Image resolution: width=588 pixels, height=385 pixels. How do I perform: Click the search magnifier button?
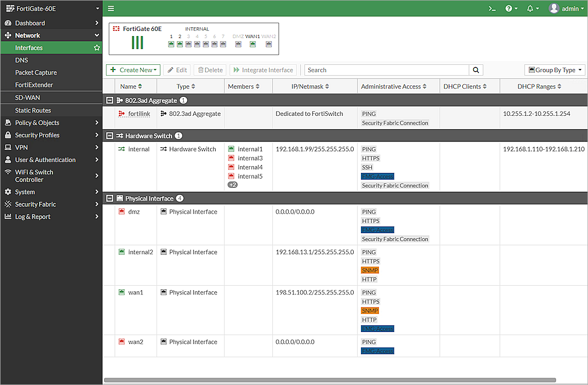[x=476, y=70]
